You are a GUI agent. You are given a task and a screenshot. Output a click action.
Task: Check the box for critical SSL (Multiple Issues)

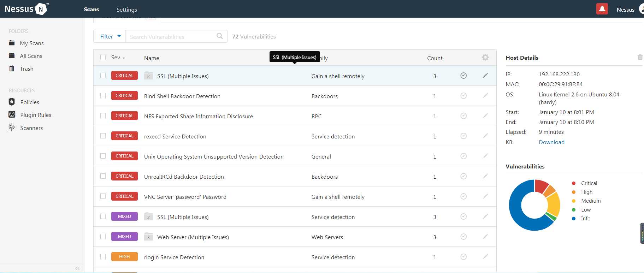click(103, 75)
